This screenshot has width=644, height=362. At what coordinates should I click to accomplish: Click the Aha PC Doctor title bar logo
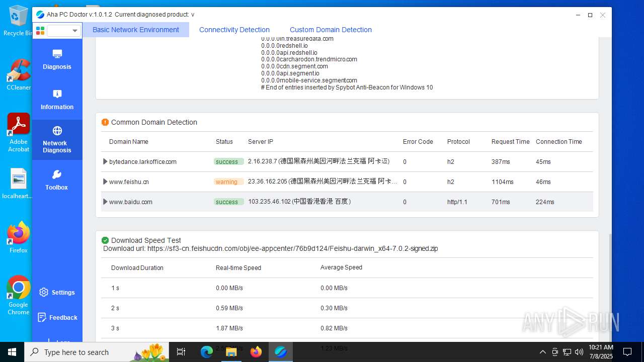pyautogui.click(x=40, y=15)
